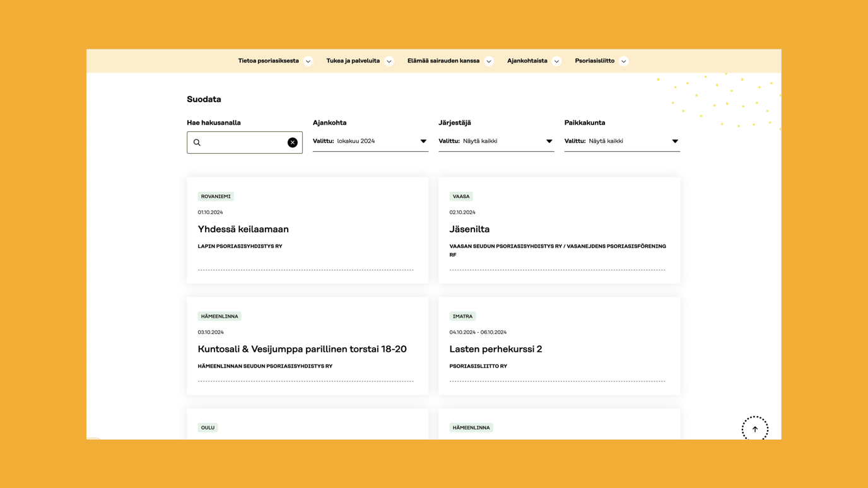Open Tukea ja palveluita menu
The height and width of the screenshot is (488, 868).
click(x=353, y=61)
